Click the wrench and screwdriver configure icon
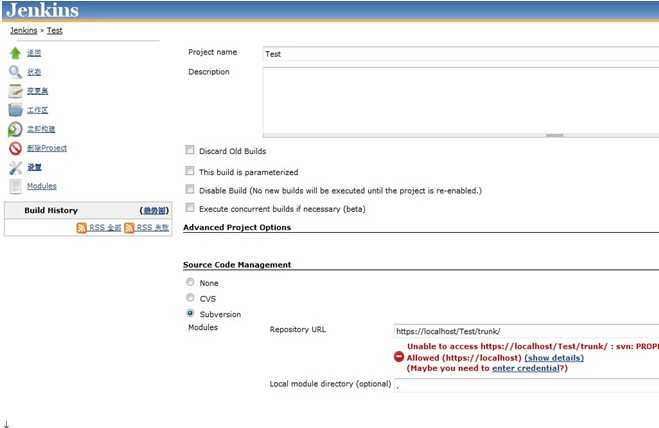The image size is (659, 428). pyautogui.click(x=16, y=167)
